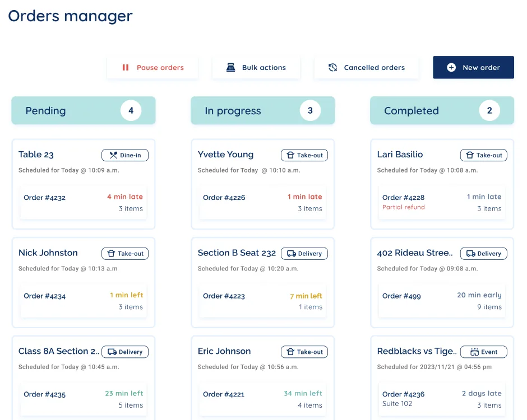Click Scheduled for Today @ 10:09 a.m.
The height and width of the screenshot is (420, 527).
pos(69,170)
